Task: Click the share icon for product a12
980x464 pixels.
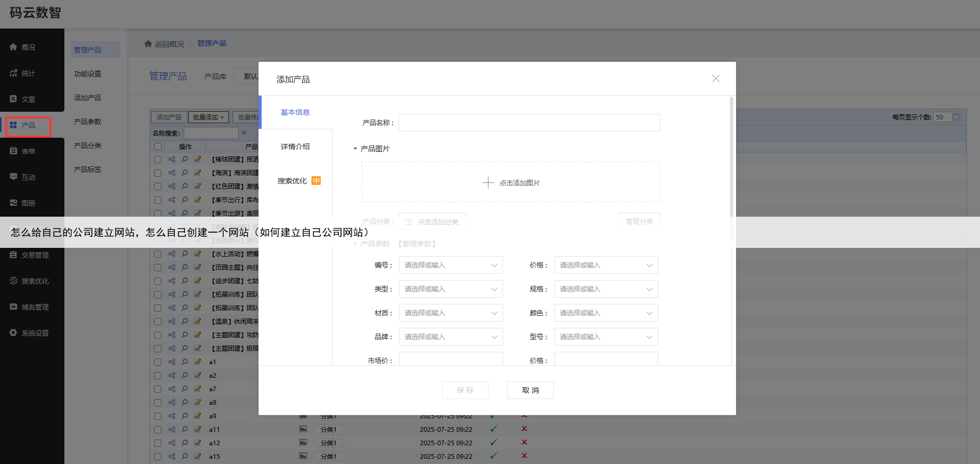Action: [x=172, y=443]
